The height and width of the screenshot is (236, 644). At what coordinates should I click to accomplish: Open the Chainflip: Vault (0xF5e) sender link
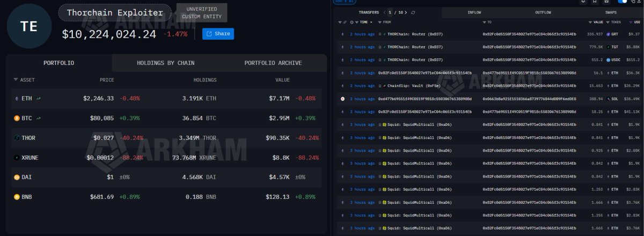pos(414,86)
